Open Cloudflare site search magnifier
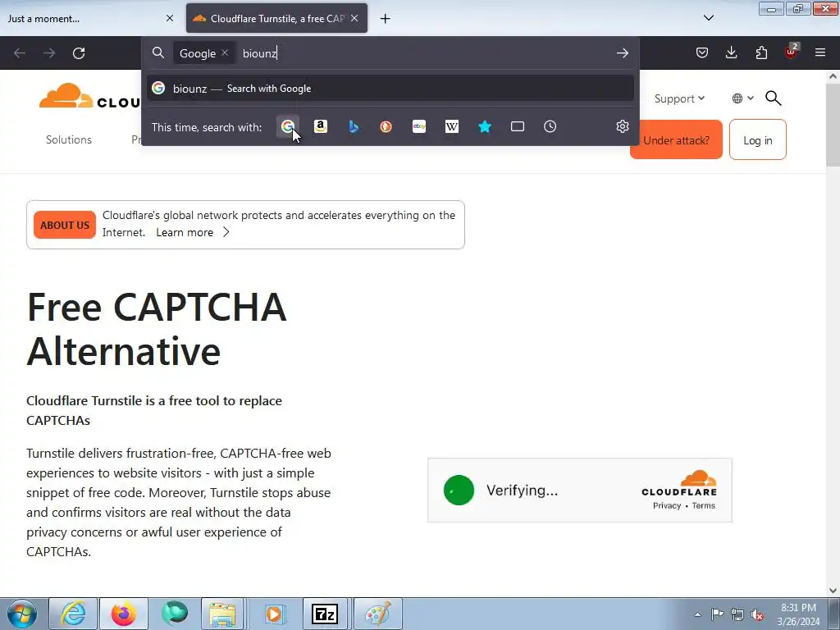Viewport: 840px width, 630px height. (x=773, y=98)
